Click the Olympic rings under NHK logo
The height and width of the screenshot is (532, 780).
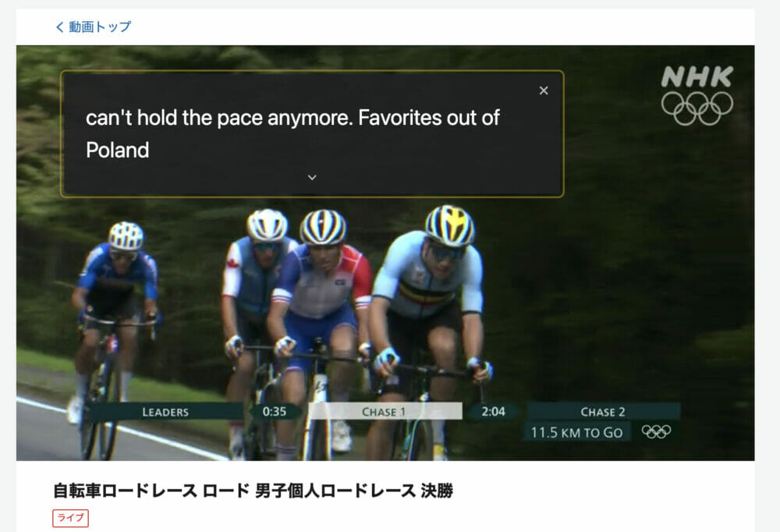pyautogui.click(x=697, y=108)
